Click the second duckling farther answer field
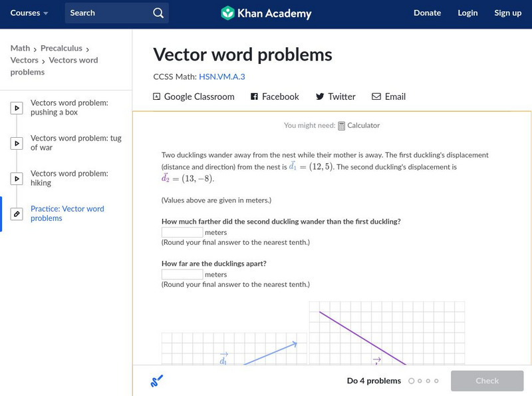This screenshot has width=532, height=396. point(182,232)
